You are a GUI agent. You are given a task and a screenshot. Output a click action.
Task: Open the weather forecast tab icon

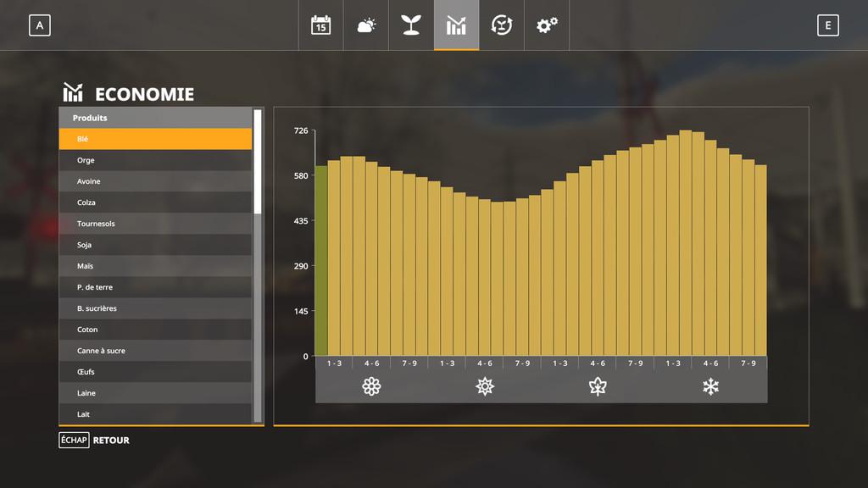click(366, 25)
